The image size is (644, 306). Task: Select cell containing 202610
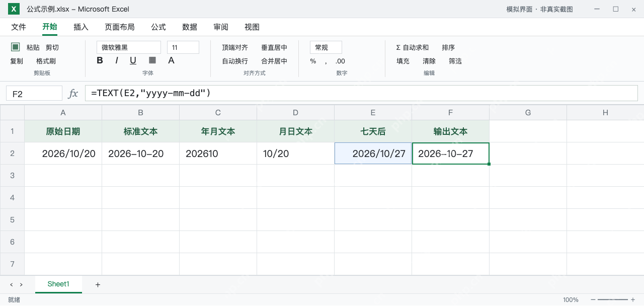218,154
